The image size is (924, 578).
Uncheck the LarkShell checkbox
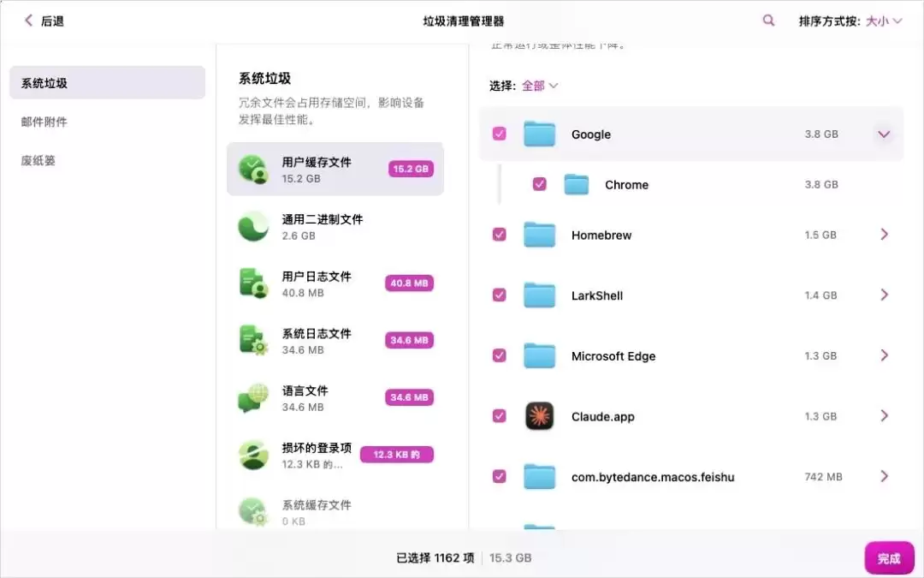click(x=499, y=295)
